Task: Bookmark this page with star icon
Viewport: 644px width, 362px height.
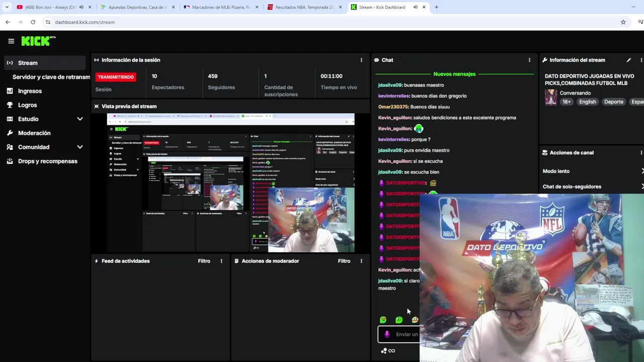Action: coord(623,22)
